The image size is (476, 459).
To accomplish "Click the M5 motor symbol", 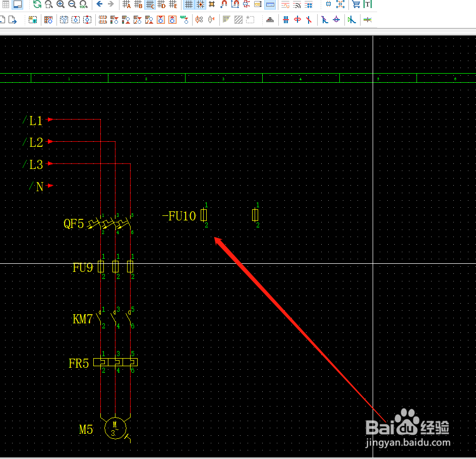I will point(115,428).
